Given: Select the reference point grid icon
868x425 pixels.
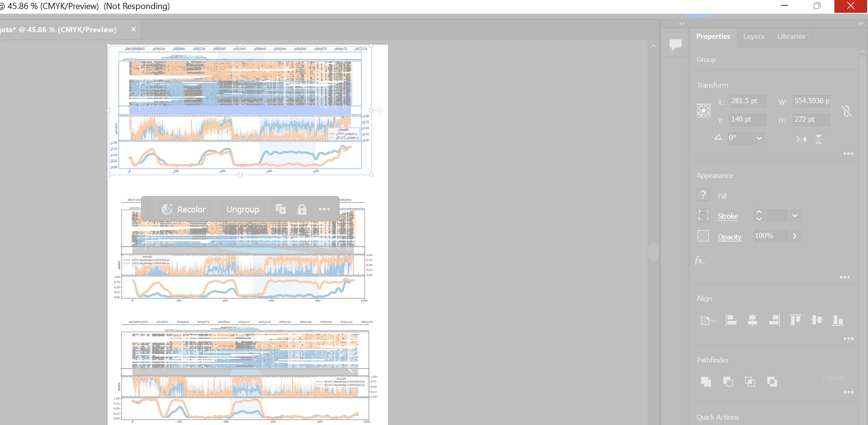Looking at the screenshot, I should (703, 110).
